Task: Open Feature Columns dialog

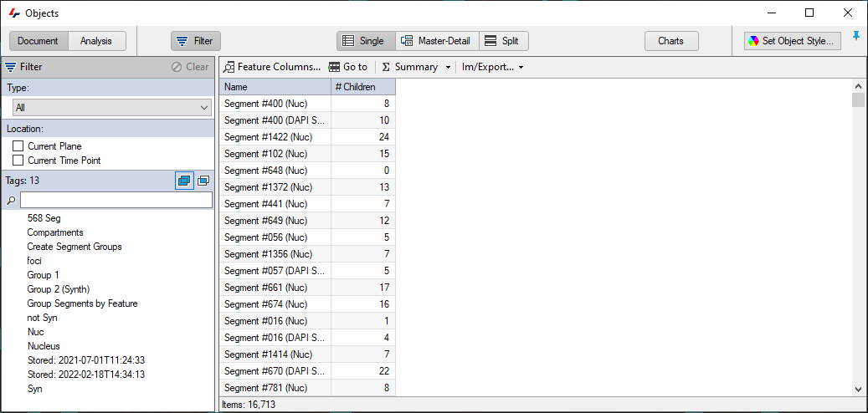Action: click(x=272, y=67)
